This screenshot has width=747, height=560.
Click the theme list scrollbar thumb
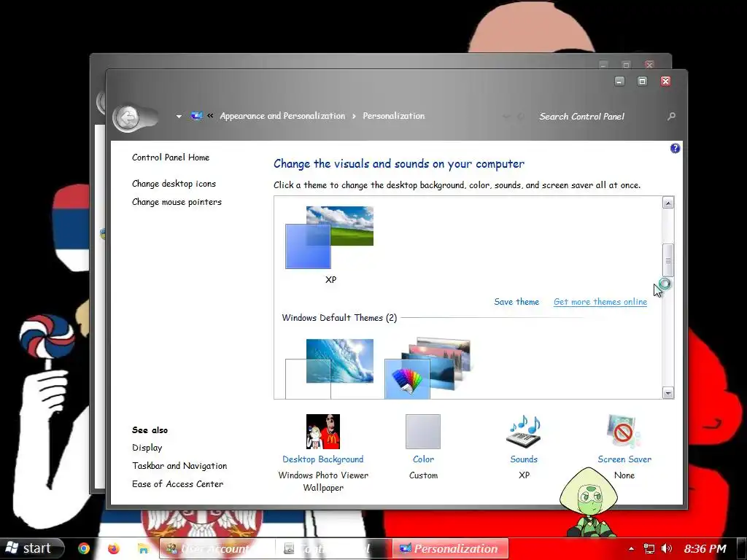668,260
